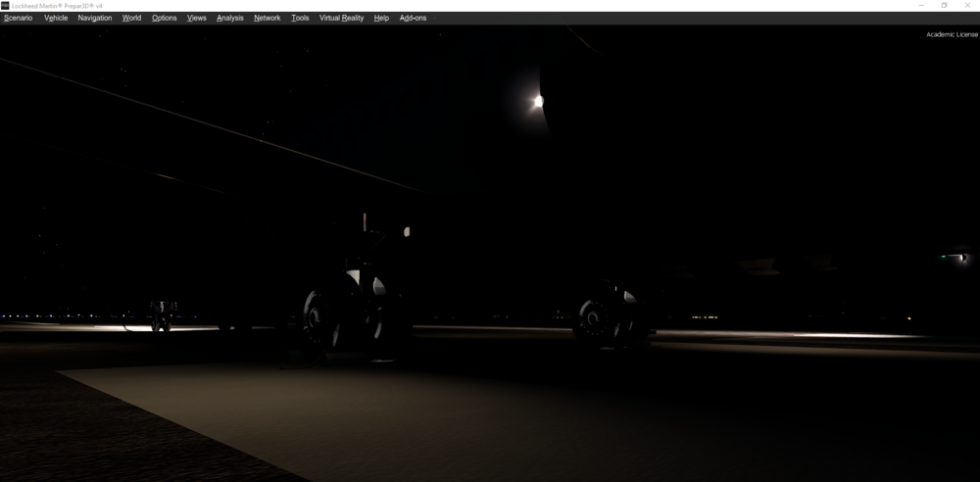Open the Vehicle menu
This screenshot has width=980, height=482.
[56, 18]
